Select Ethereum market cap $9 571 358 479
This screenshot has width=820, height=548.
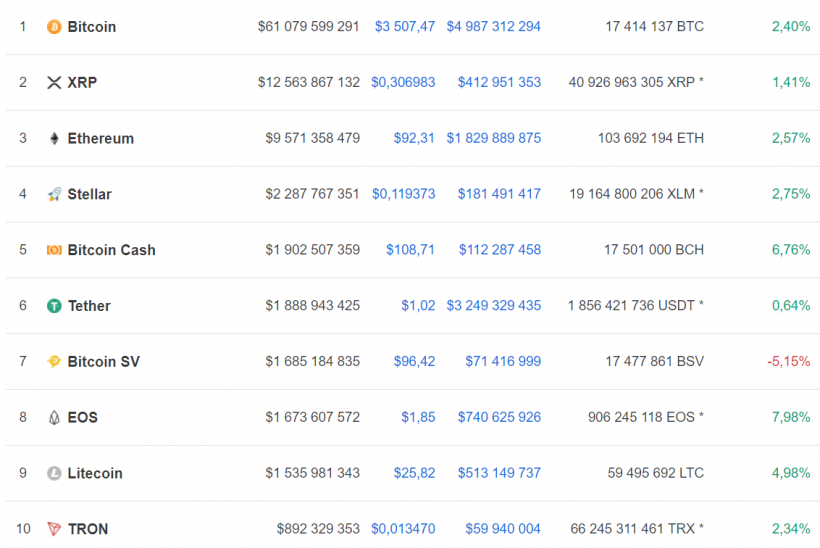click(312, 139)
